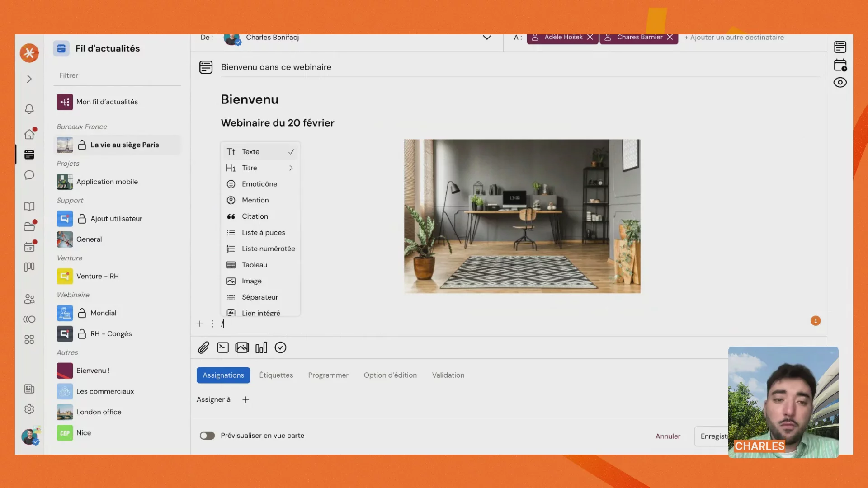Open Nice feed
This screenshot has width=868, height=488.
tap(117, 433)
